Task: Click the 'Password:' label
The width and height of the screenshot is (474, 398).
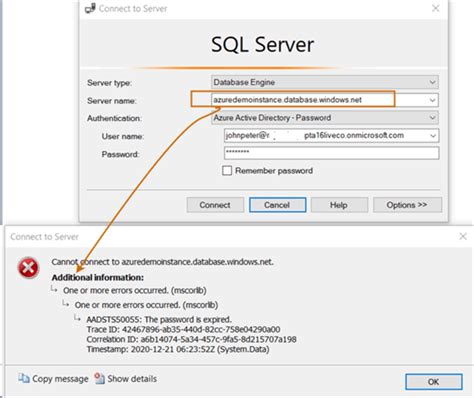Action: coord(120,154)
